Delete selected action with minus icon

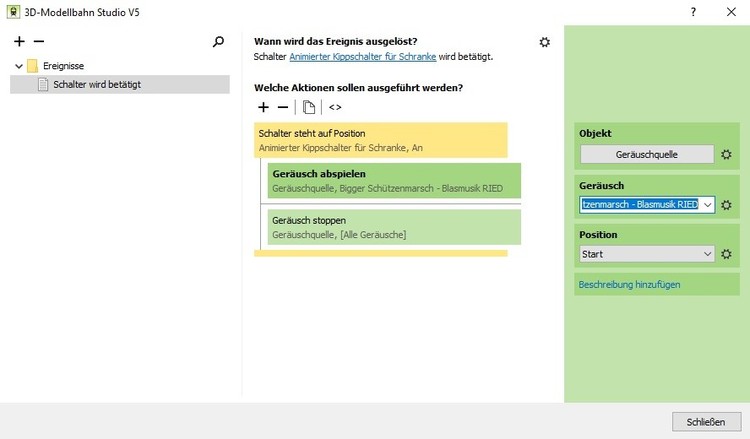click(282, 107)
